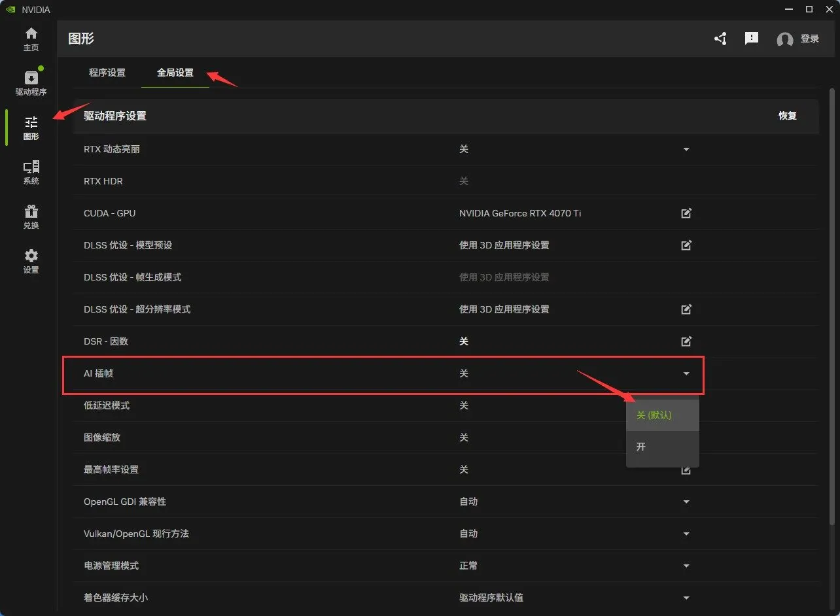The width and height of the screenshot is (840, 616).
Task: Click the NVIDIA GeForce RTX 4070 Ti value
Action: point(520,213)
